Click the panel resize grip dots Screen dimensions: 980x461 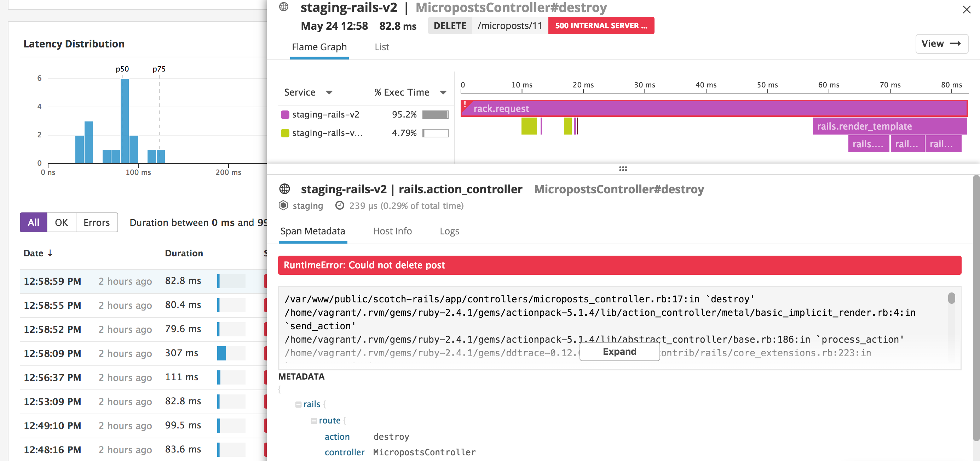[x=623, y=168]
